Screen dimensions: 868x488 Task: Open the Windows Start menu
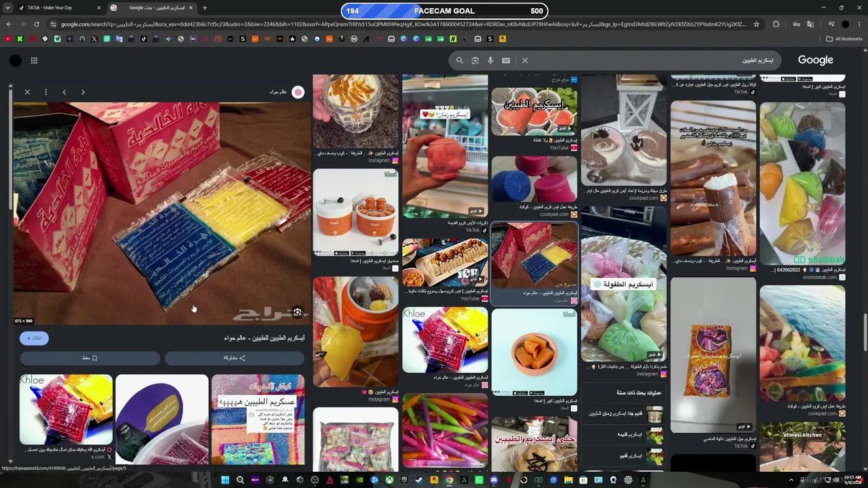225,480
